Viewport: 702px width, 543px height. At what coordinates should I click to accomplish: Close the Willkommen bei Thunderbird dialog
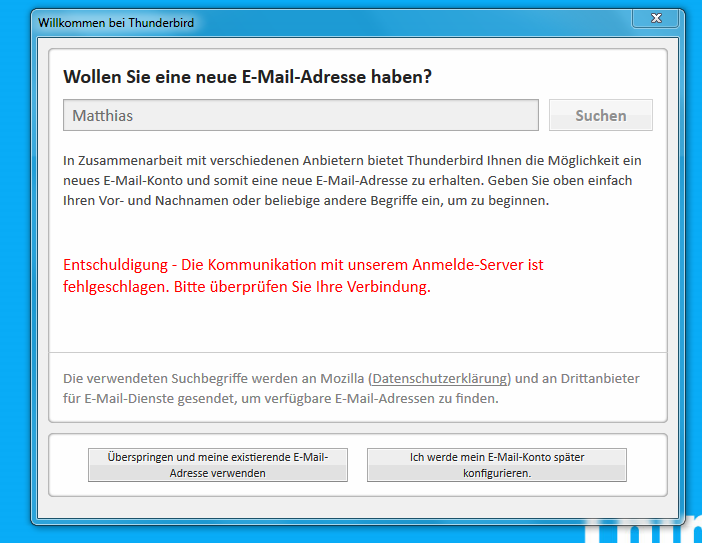(656, 18)
